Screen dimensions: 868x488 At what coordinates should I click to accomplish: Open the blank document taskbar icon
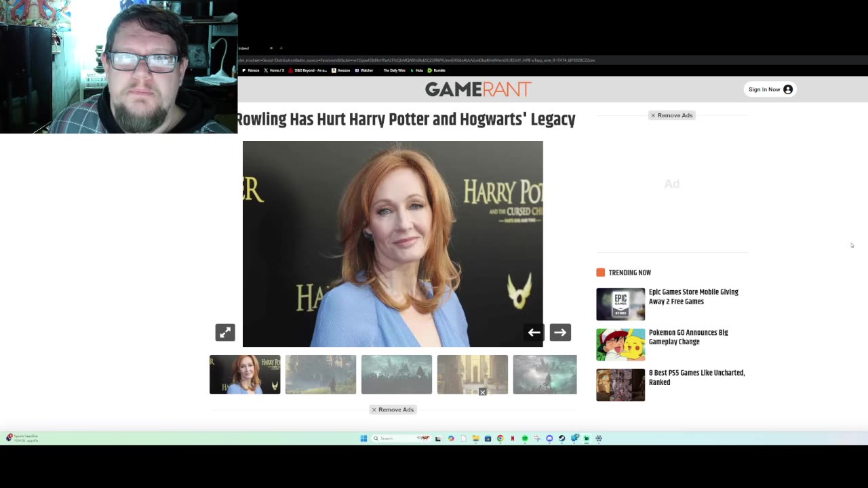click(x=464, y=439)
